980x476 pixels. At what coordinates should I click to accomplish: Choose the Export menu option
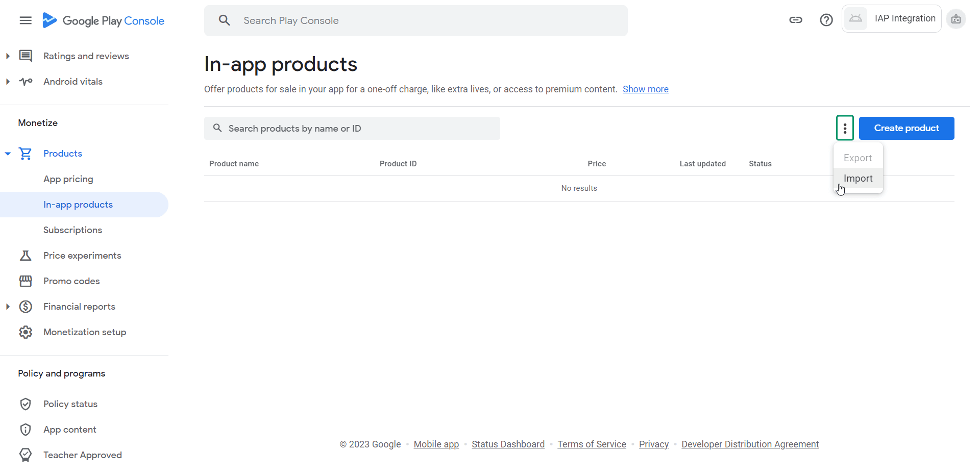[857, 158]
